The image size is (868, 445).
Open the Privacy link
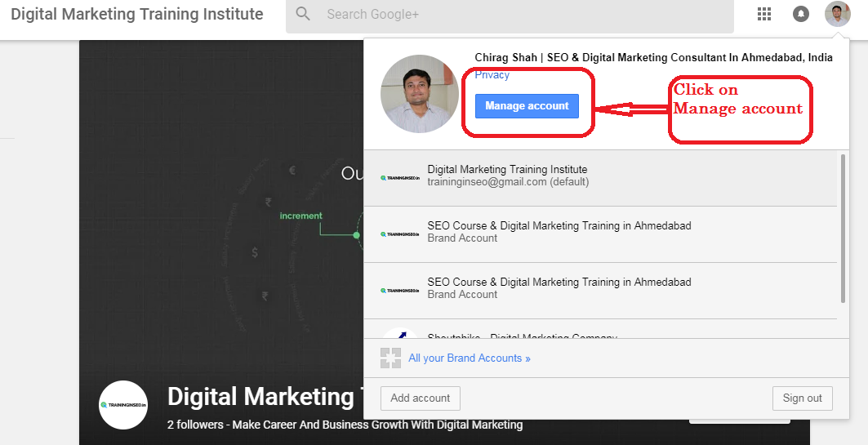(492, 75)
